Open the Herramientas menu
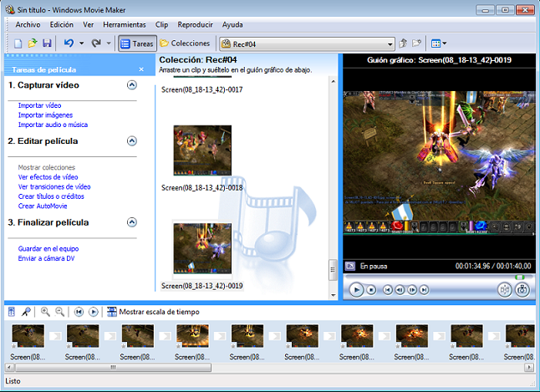 (125, 25)
